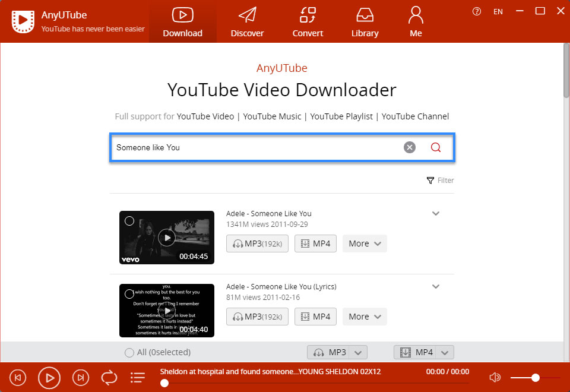The height and width of the screenshot is (392, 570).
Task: Click the 00:00 / 00:00 playback time
Action: point(448,372)
